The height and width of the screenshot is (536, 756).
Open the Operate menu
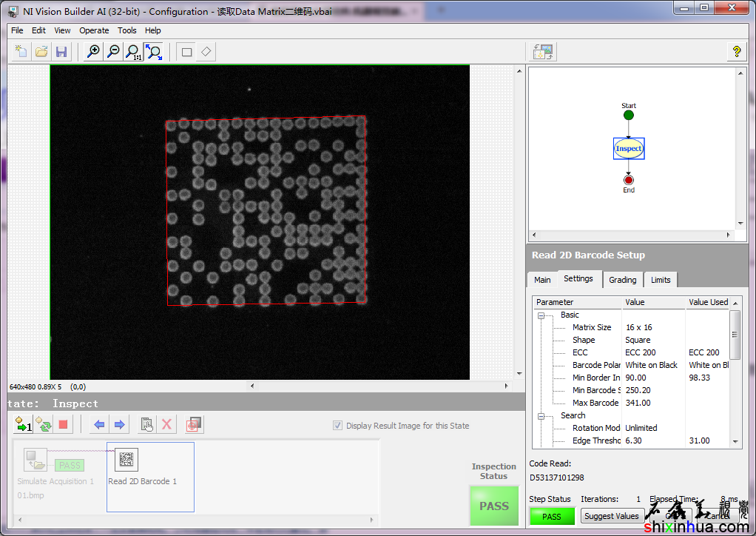[x=94, y=30]
